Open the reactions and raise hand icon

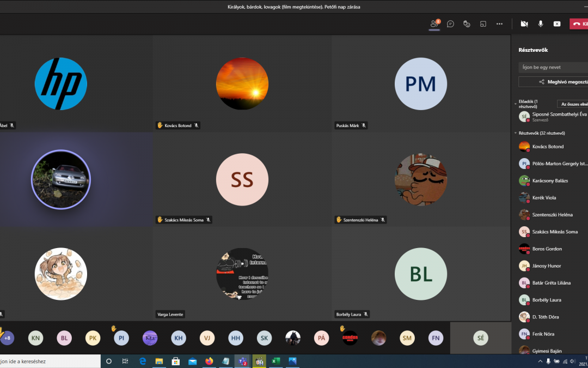[x=467, y=23]
